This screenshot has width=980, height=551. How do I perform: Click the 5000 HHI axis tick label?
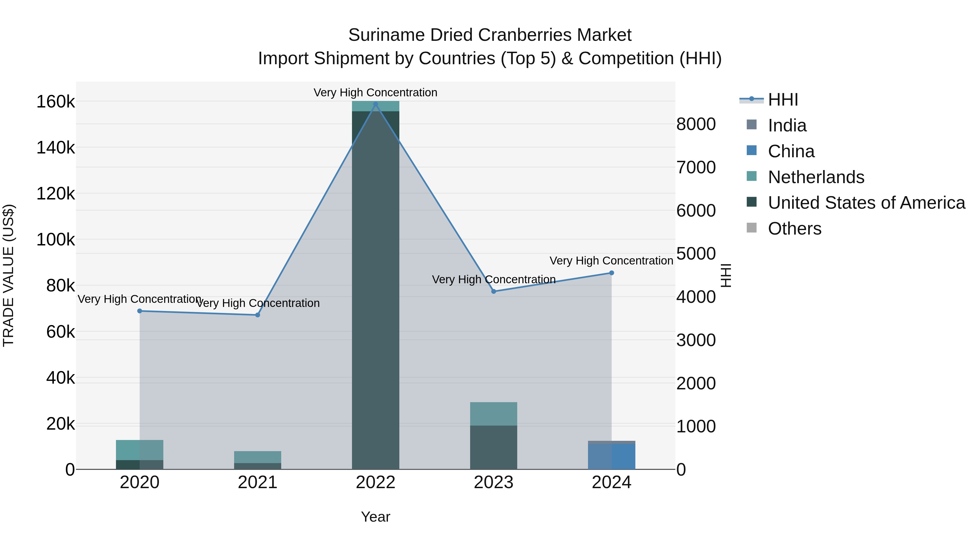pos(696,254)
